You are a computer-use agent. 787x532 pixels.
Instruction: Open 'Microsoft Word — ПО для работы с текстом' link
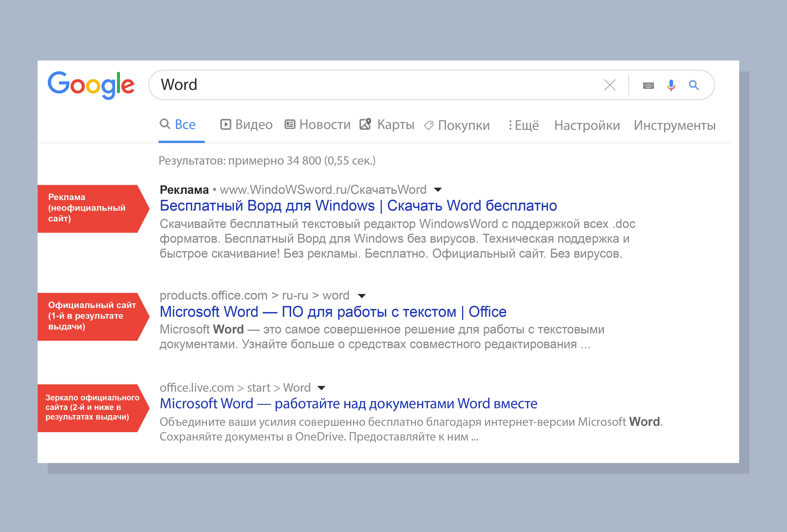(x=333, y=312)
